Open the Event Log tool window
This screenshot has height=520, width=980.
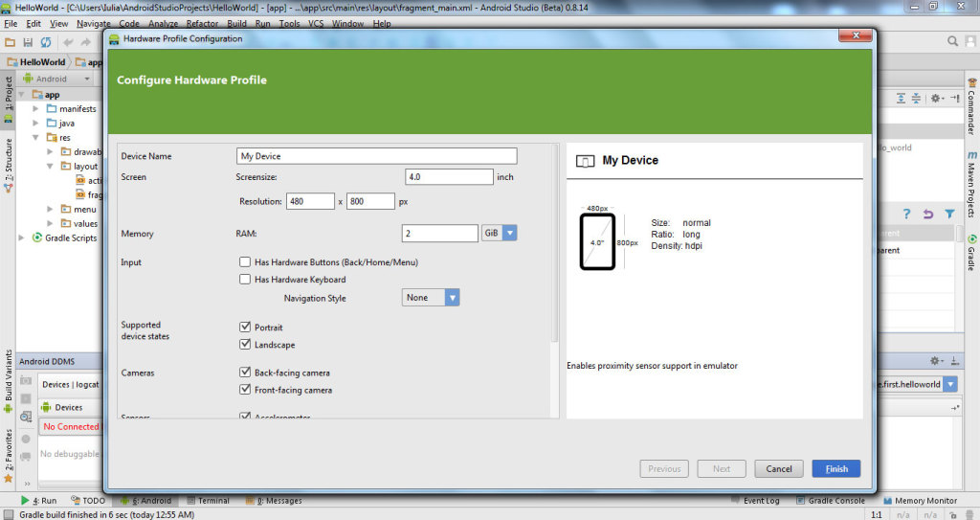[756, 501]
